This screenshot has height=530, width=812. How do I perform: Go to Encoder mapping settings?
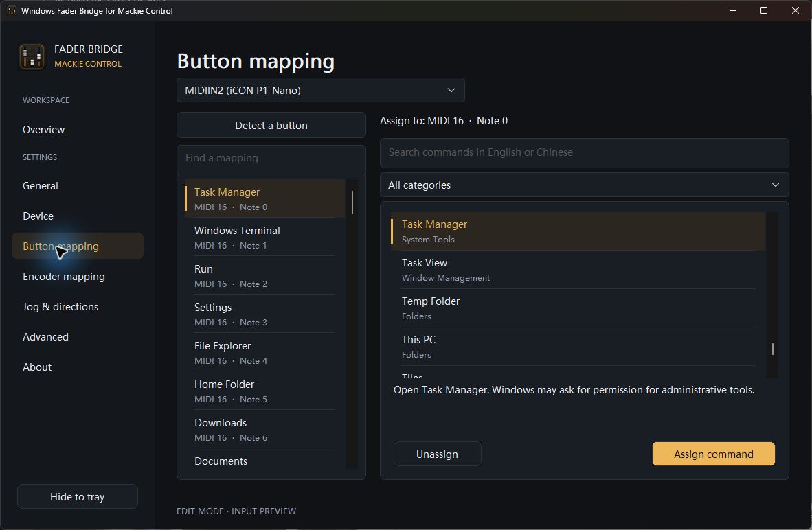pyautogui.click(x=64, y=277)
